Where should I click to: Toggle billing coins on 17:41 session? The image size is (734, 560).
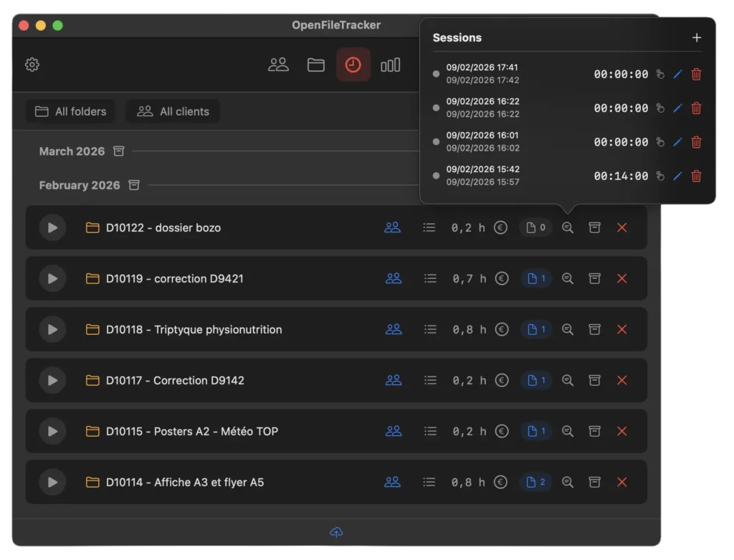[660, 74]
